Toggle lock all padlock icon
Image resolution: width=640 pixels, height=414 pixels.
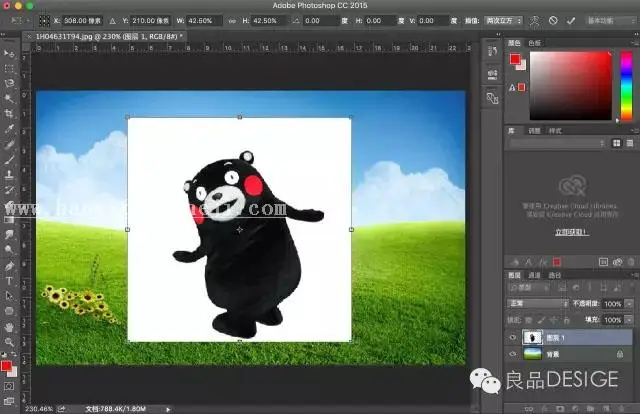pos(567,320)
